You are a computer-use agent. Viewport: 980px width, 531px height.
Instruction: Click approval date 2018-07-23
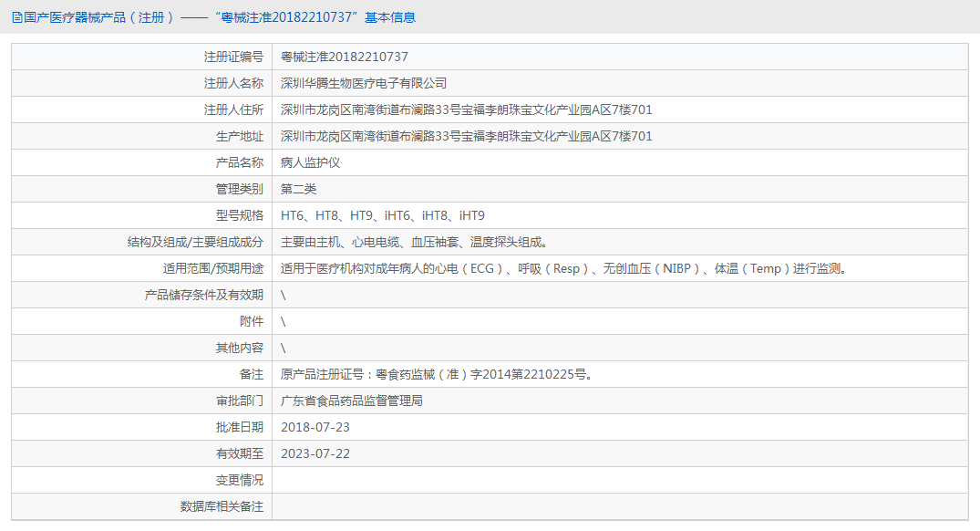tap(315, 427)
